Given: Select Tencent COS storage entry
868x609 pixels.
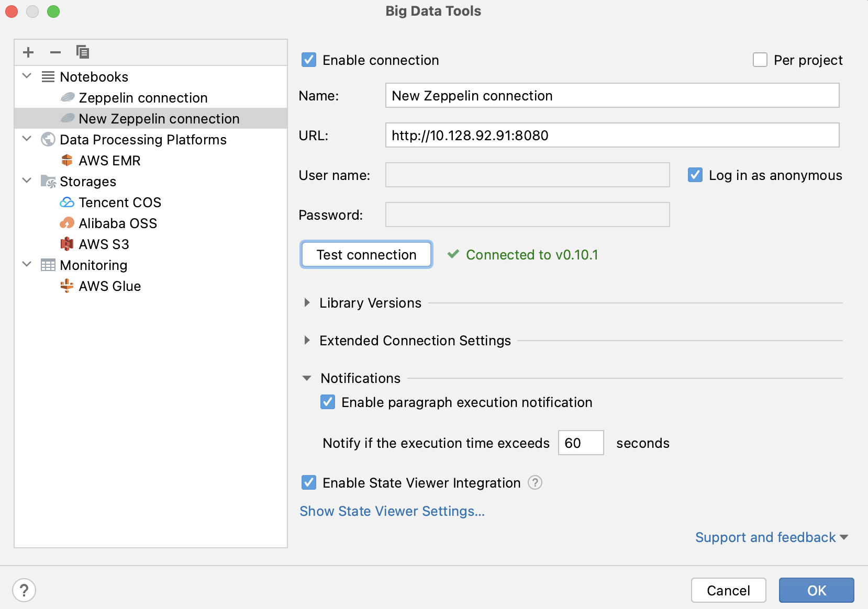Looking at the screenshot, I should click(120, 202).
